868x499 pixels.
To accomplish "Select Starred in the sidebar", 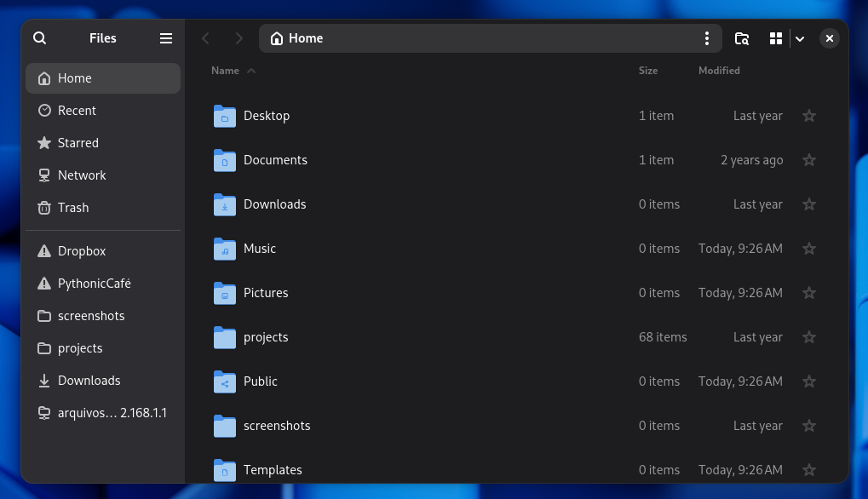I will (78, 143).
